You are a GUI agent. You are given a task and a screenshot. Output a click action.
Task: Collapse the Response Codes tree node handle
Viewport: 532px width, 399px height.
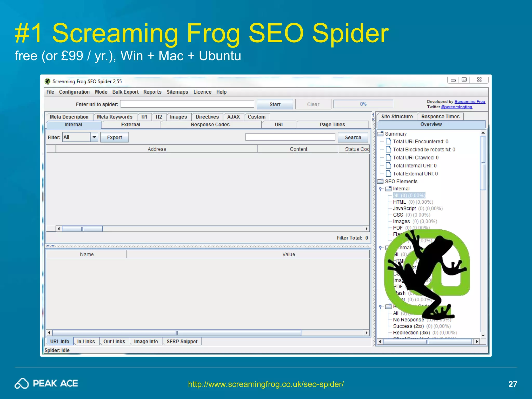click(x=380, y=307)
